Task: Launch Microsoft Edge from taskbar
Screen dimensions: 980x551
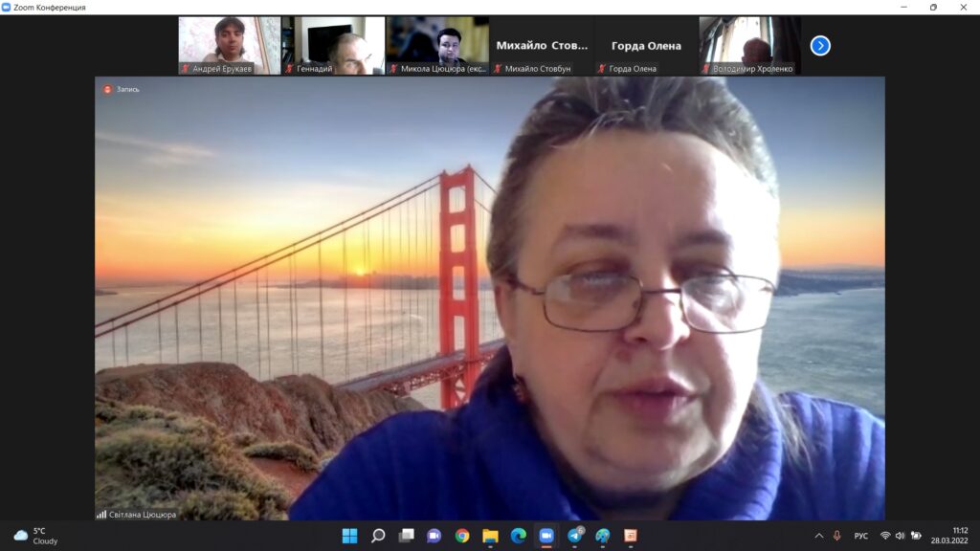Action: [518, 536]
